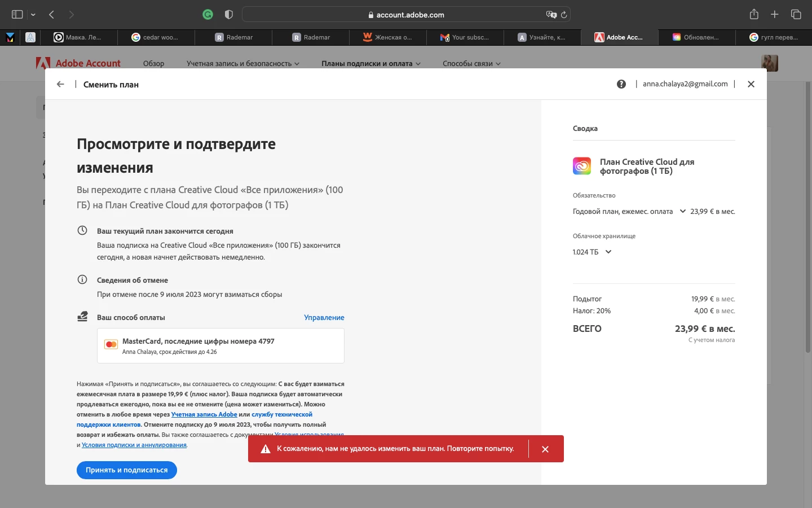The image size is (812, 508).
Task: Open Условия подписки и аннулирования link
Action: [134, 445]
